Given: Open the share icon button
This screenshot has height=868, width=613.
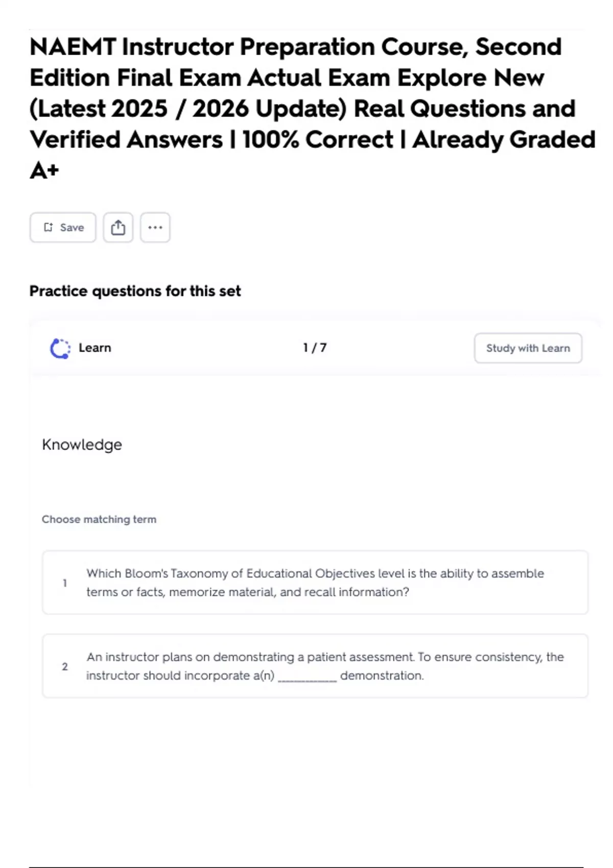Looking at the screenshot, I should (118, 228).
